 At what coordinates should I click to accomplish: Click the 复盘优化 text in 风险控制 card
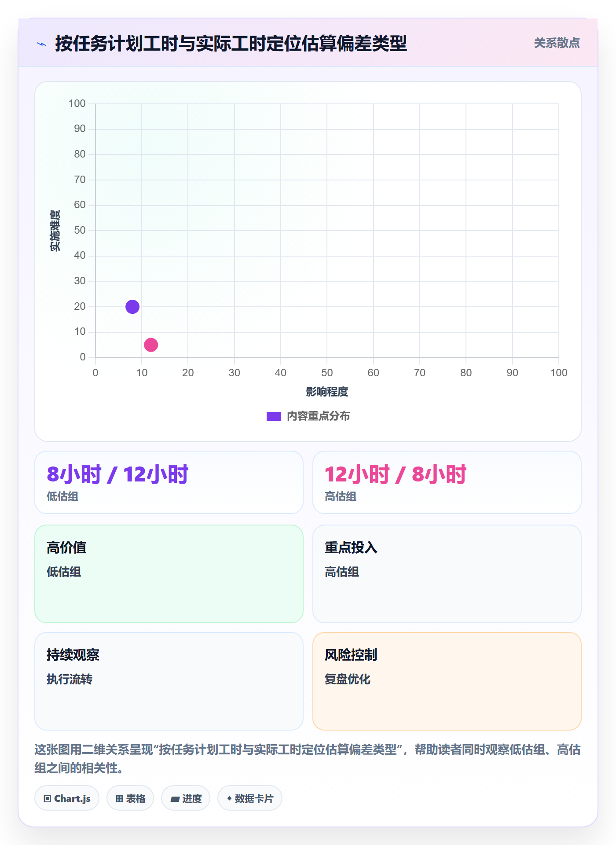click(348, 679)
